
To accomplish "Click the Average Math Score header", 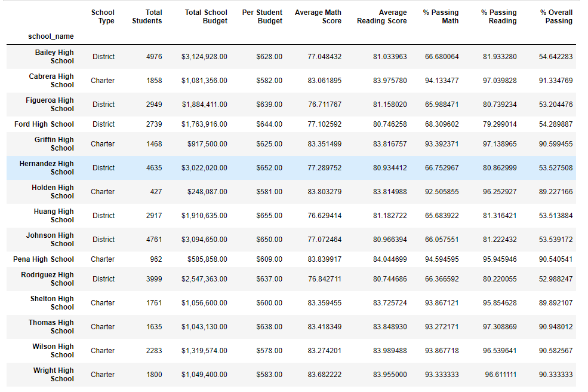I will tap(318, 17).
